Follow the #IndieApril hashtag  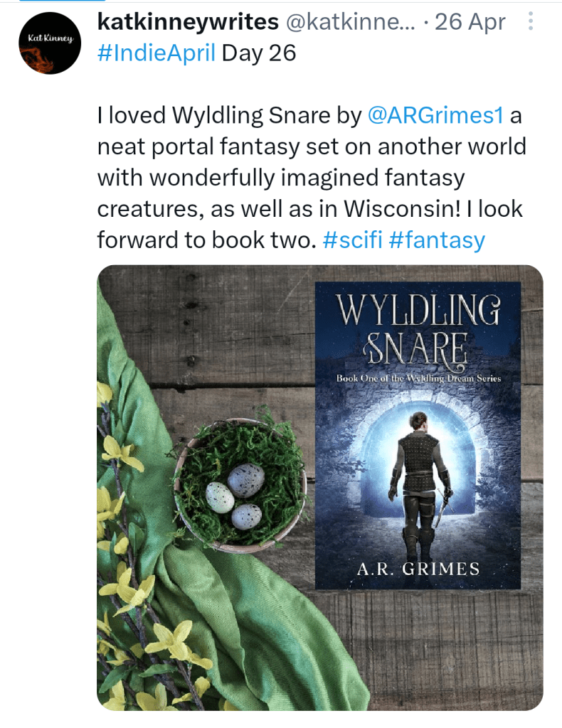click(156, 53)
